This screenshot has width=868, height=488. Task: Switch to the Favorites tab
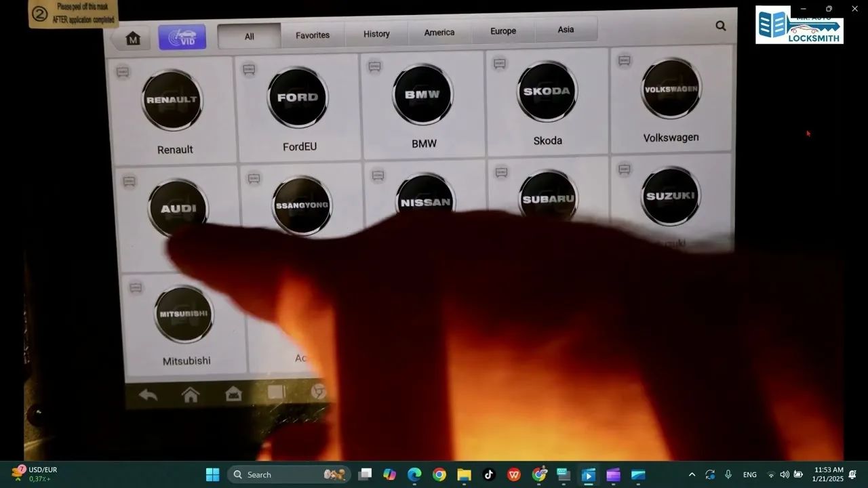point(313,35)
